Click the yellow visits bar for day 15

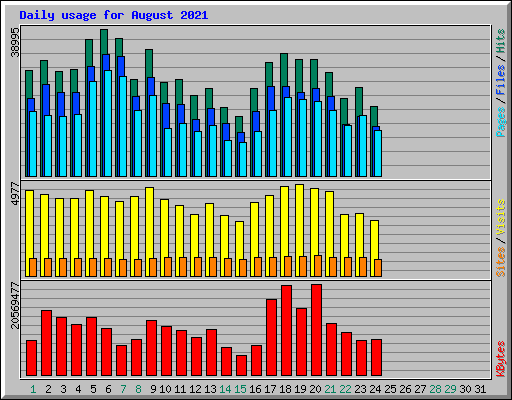[239, 240]
